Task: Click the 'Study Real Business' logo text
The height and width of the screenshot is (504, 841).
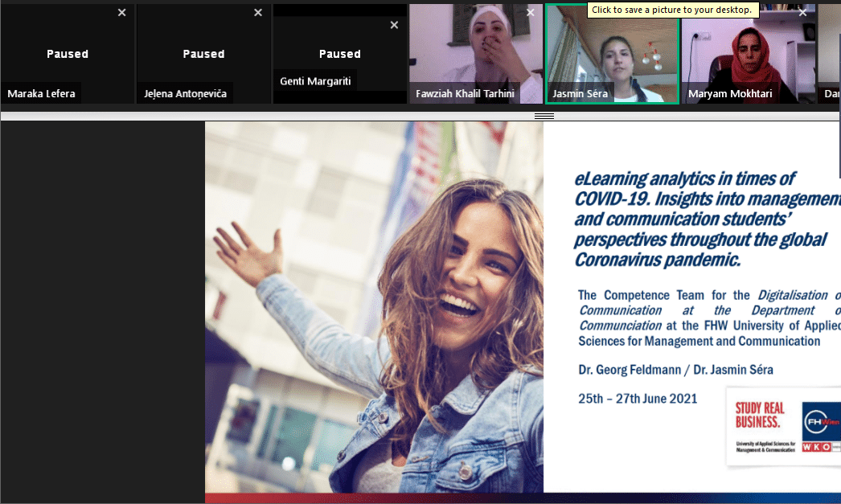Action: pos(760,414)
